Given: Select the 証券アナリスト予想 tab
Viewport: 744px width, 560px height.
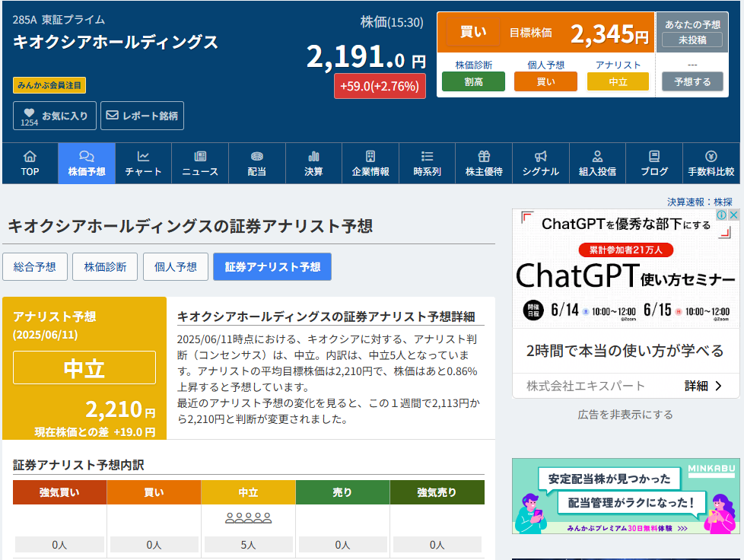Looking at the screenshot, I should pos(272,267).
